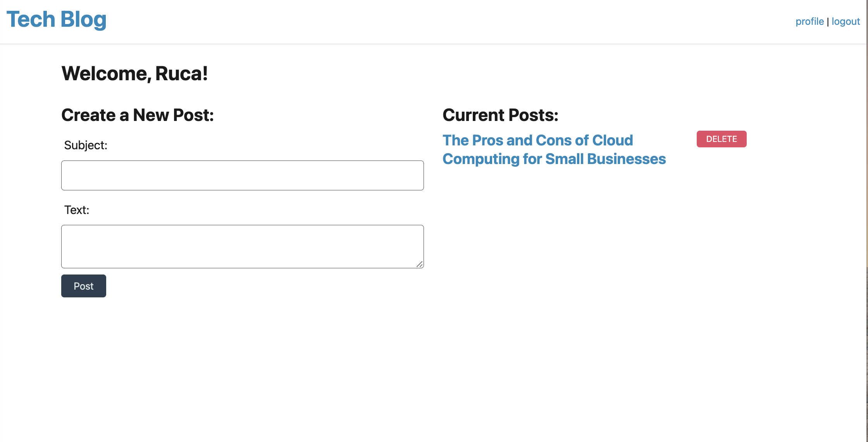Click the name 'Ruca!' in welcome heading
Screen dimensions: 868x442
click(181, 74)
